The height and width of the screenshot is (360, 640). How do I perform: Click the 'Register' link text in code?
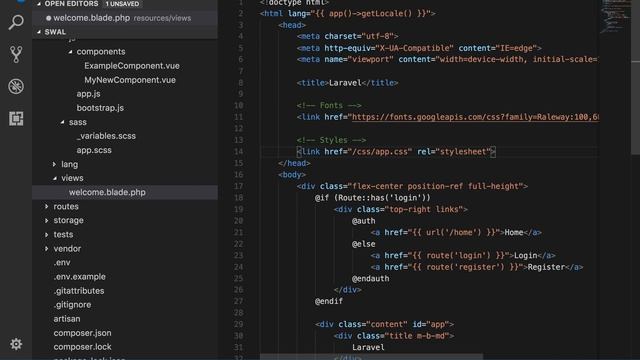click(546, 267)
